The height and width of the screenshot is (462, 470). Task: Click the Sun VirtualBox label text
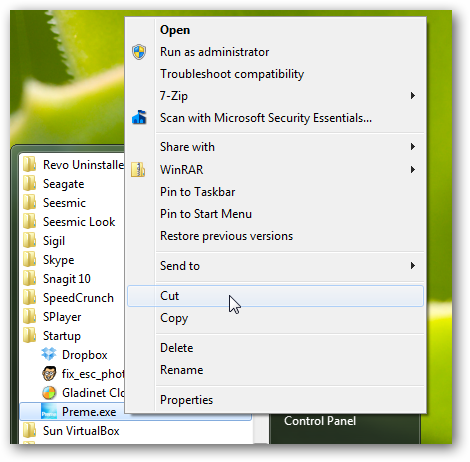[81, 431]
